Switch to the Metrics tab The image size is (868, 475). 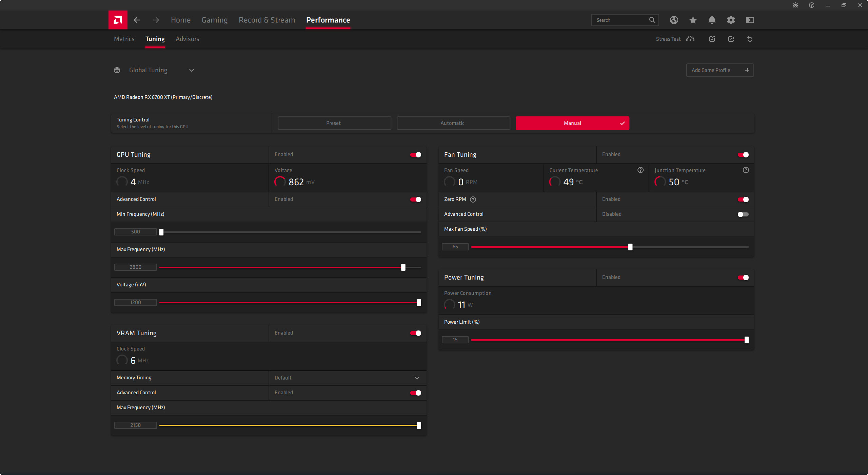click(124, 39)
